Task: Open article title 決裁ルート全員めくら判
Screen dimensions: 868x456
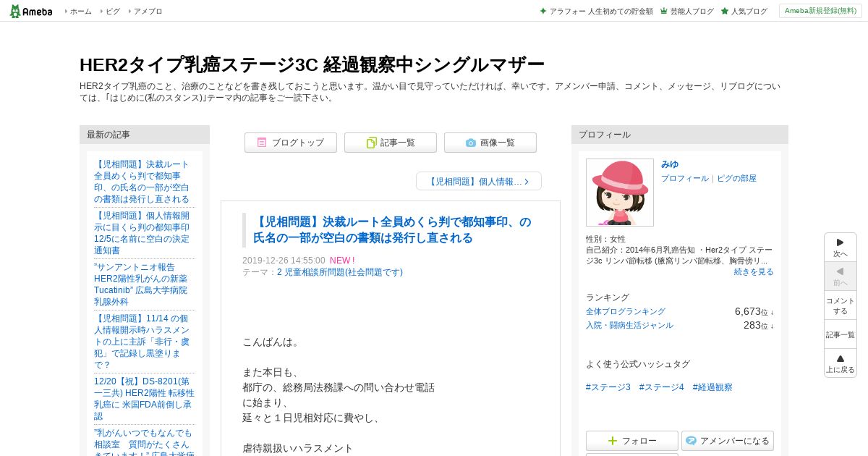Action: [392, 229]
